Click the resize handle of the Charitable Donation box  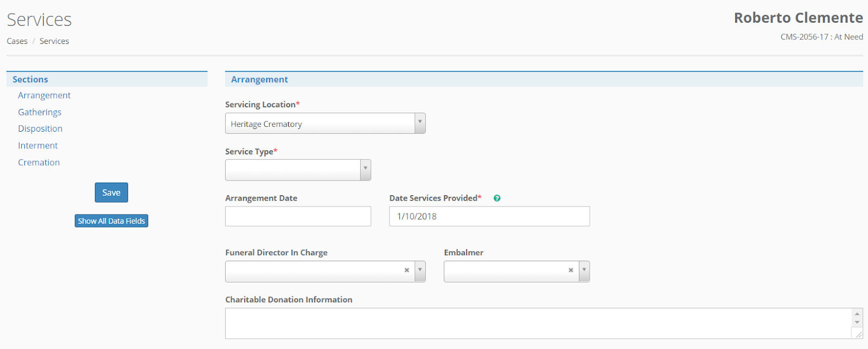pyautogui.click(x=857, y=334)
